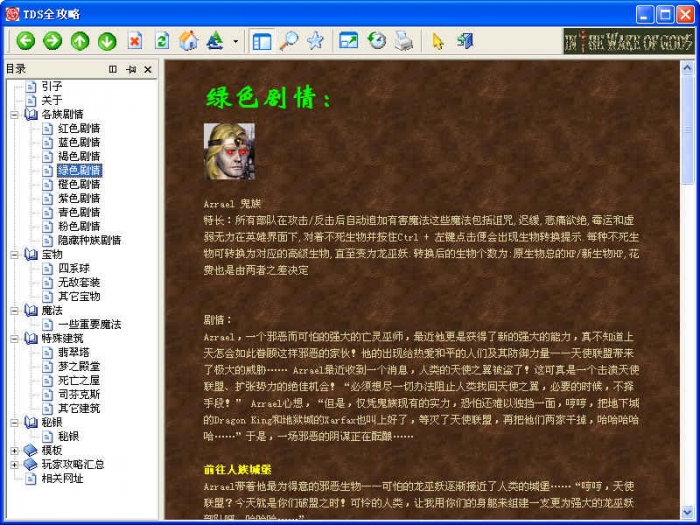Open the dropdown arrow beside the font icon
This screenshot has height=525, width=700.
236,42
